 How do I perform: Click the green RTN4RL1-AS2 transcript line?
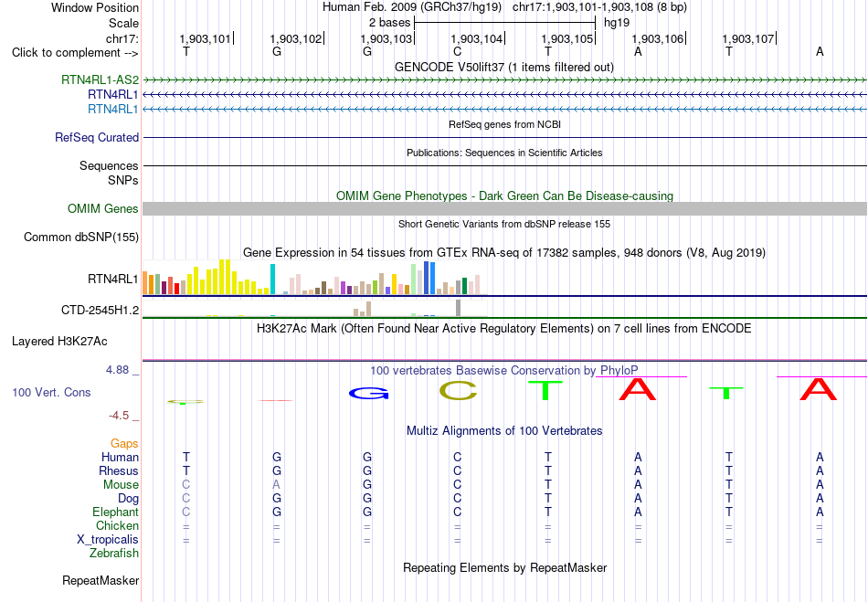504,80
